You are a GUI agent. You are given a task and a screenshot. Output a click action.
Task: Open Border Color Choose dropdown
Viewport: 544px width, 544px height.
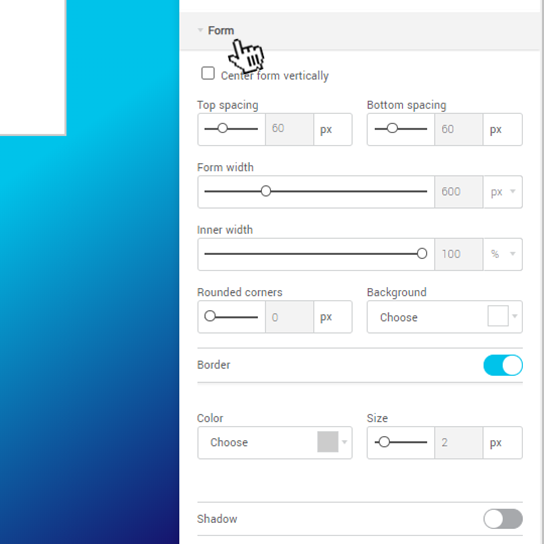[275, 442]
